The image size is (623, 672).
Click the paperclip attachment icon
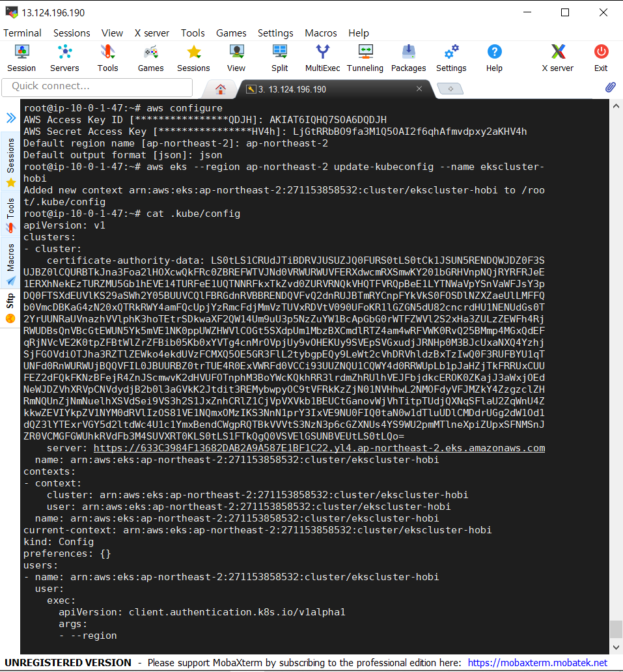tap(610, 87)
